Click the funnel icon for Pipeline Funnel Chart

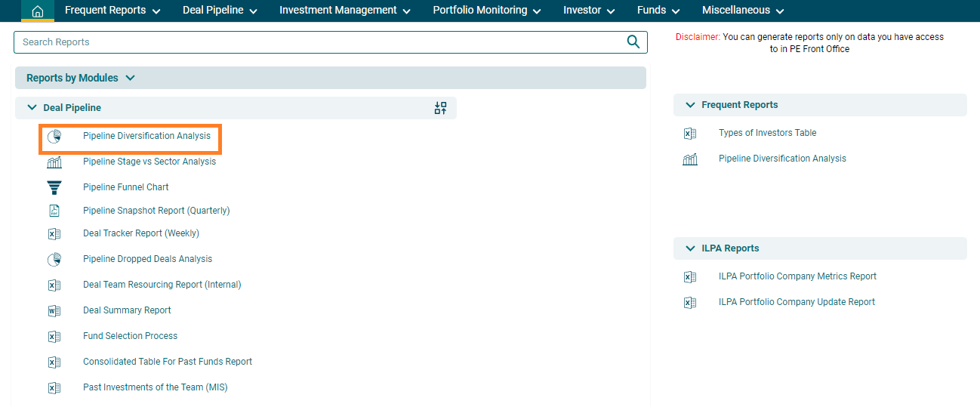(54, 187)
